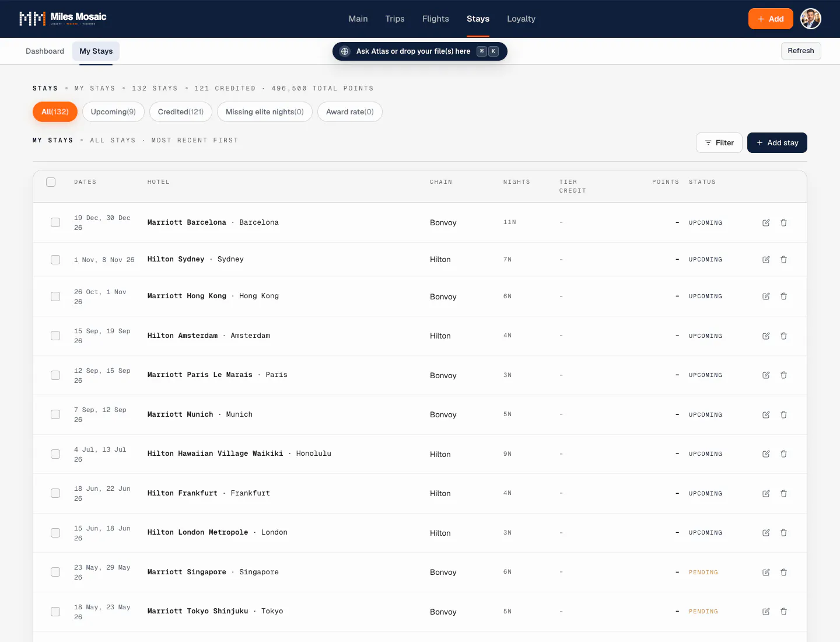Open the user profile avatar
The width and height of the screenshot is (840, 642).
click(810, 19)
